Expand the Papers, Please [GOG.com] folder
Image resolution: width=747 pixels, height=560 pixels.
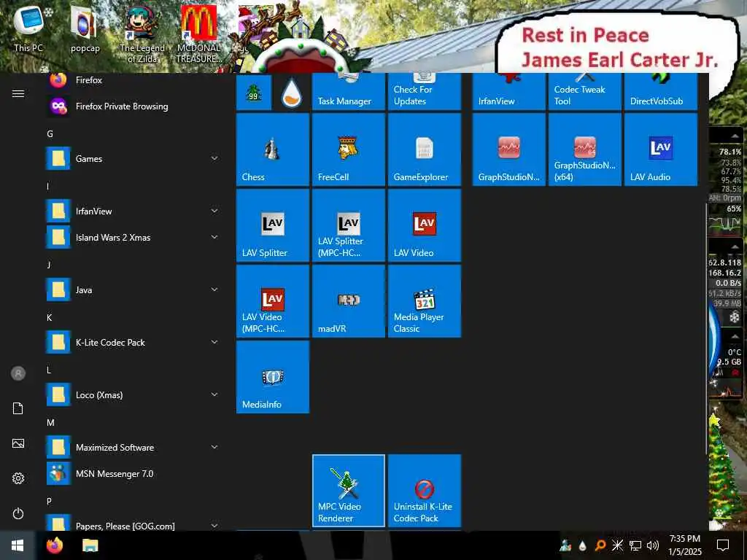133,524
